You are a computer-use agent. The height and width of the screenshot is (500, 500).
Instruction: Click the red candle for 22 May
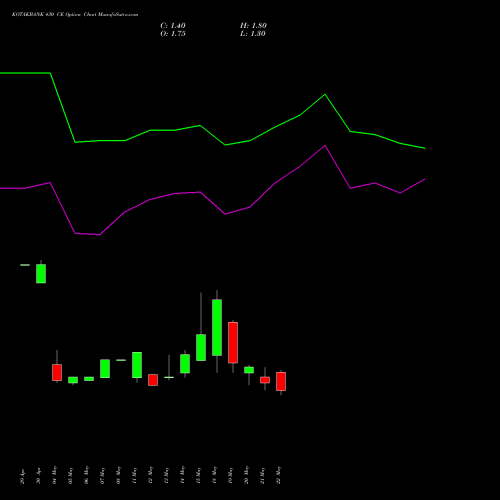pyautogui.click(x=281, y=381)
